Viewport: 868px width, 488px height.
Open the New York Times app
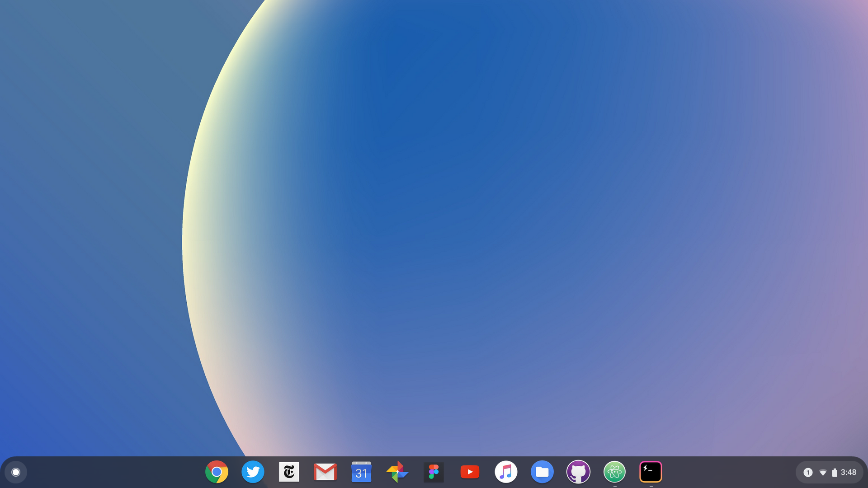click(289, 472)
